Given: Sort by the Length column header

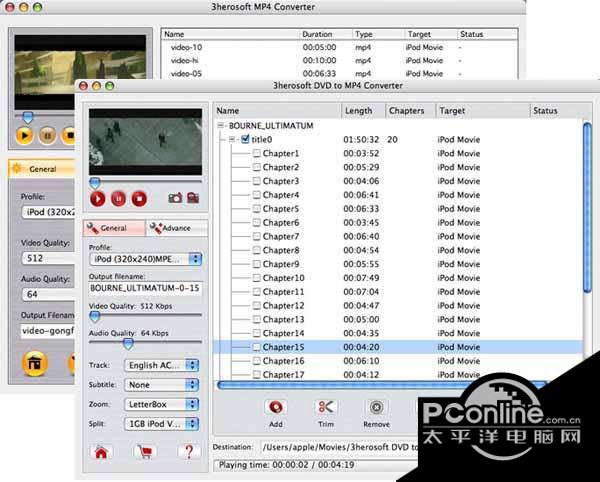Looking at the screenshot, I should (x=363, y=111).
